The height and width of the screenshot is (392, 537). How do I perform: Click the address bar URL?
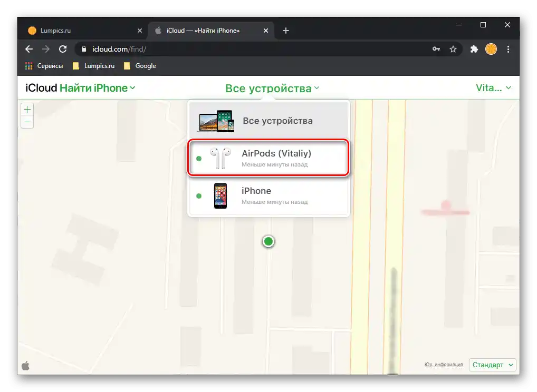(x=119, y=49)
